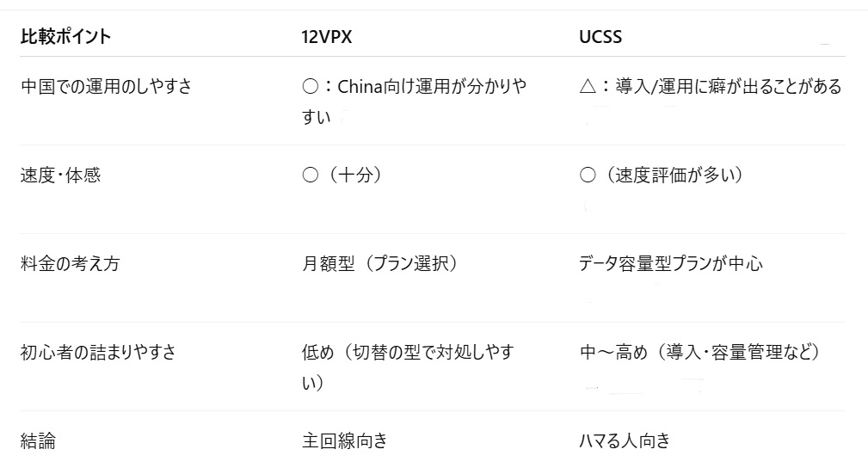This screenshot has height=468, width=868.
Task: Click the circle mark before China向け
Action: pos(311,86)
